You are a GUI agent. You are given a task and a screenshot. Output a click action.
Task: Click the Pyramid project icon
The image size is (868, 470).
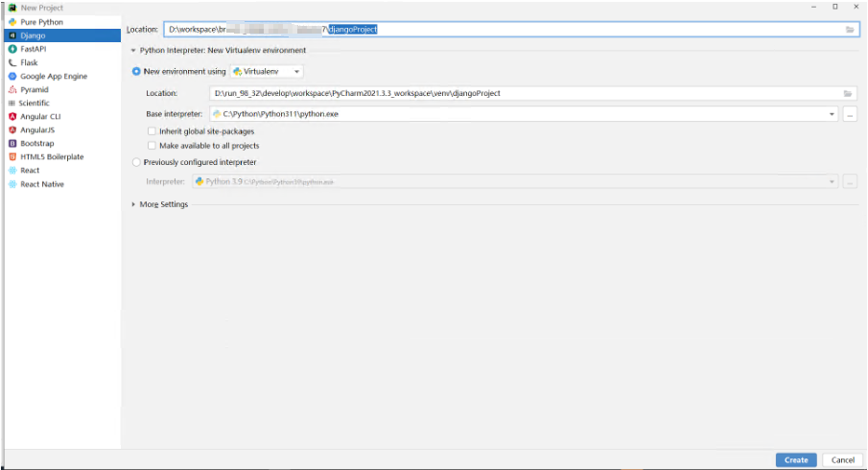pyautogui.click(x=12, y=89)
